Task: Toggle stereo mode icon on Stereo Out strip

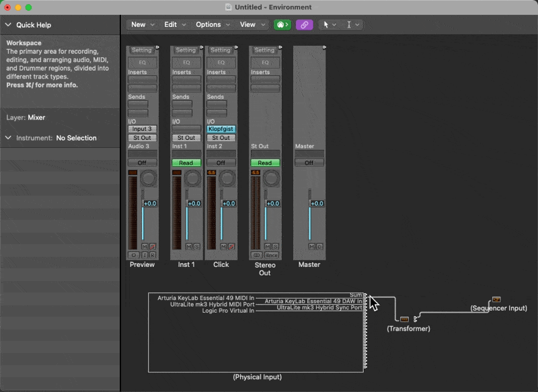Action: [x=256, y=256]
